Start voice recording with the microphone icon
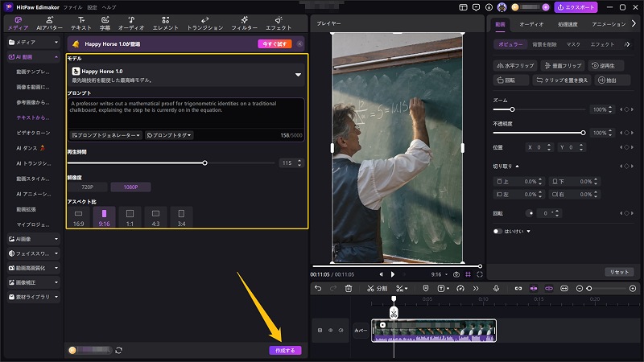This screenshot has width=644, height=362. (496, 289)
